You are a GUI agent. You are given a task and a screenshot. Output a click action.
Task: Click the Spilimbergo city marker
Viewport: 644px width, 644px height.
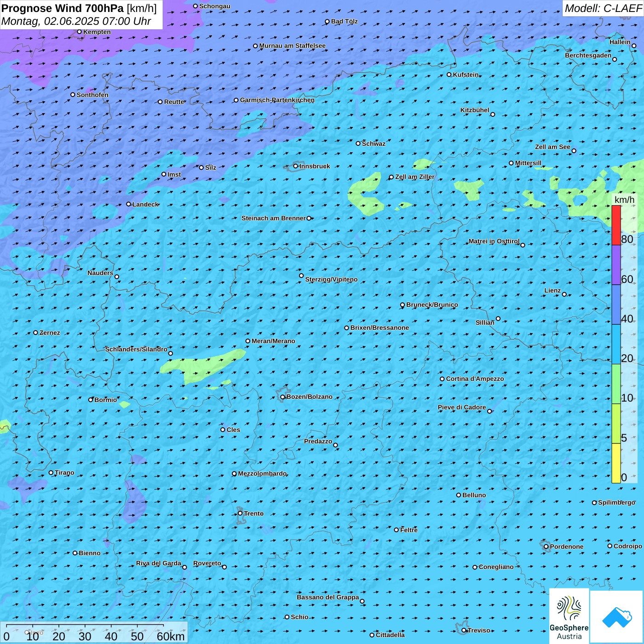point(594,503)
